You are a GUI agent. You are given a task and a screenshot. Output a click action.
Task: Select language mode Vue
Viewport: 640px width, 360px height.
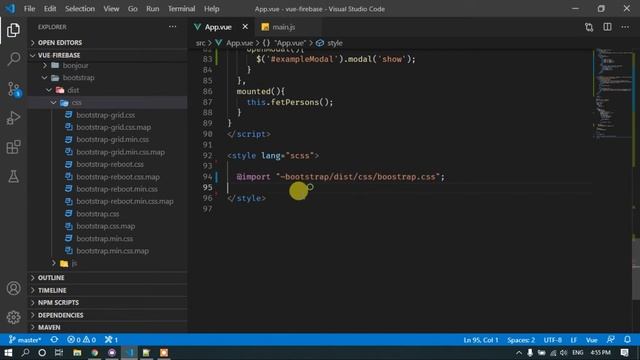tap(592, 340)
